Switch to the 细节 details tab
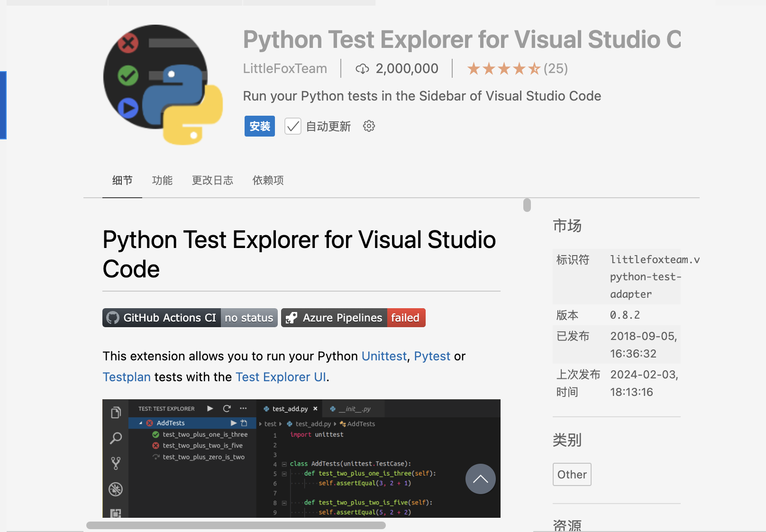Viewport: 766px width, 532px height. pos(122,180)
